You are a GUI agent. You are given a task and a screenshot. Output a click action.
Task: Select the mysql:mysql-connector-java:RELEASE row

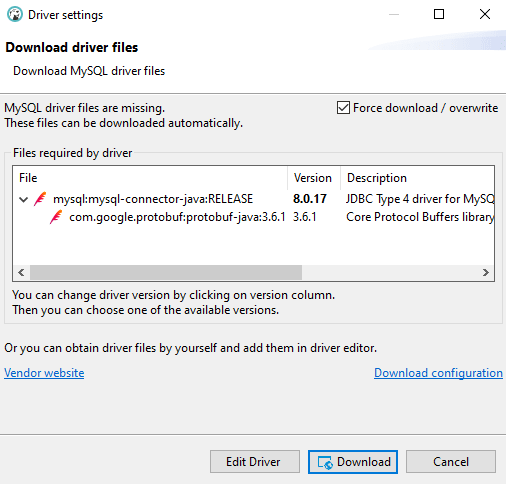pyautogui.click(x=253, y=199)
